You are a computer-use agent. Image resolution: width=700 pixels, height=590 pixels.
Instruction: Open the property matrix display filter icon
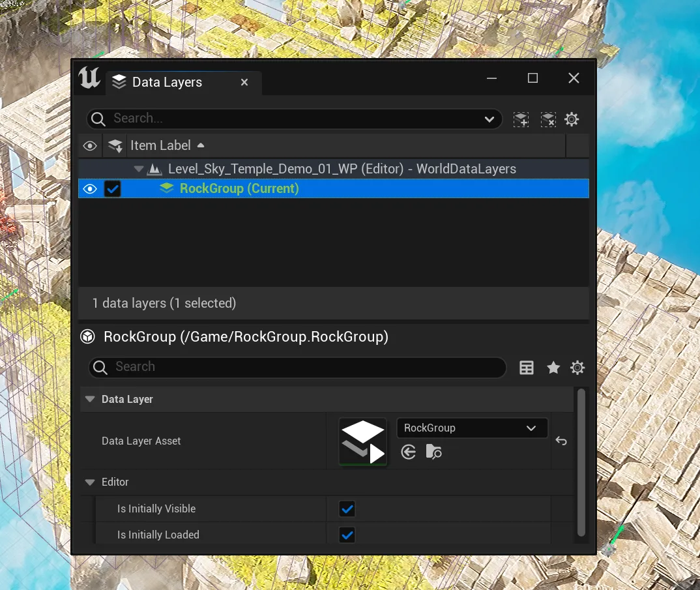(x=526, y=367)
